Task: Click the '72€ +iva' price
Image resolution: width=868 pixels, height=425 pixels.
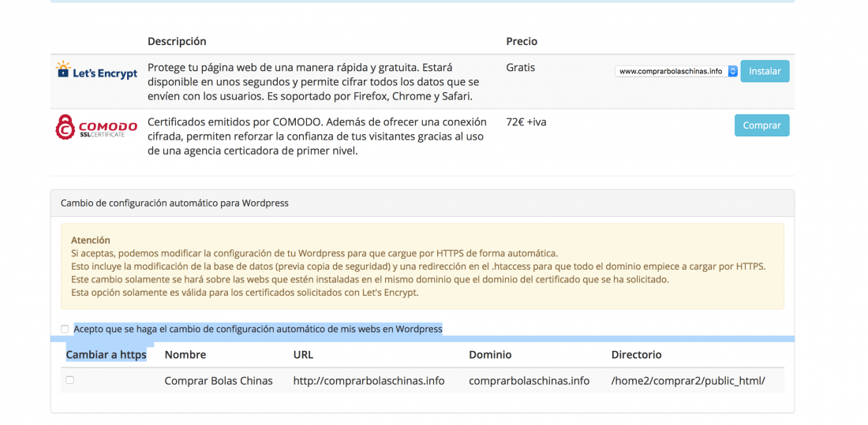Action: pos(526,121)
